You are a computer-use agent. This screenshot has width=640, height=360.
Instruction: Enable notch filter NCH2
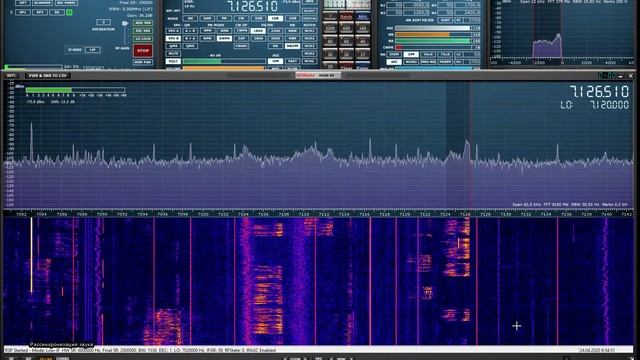click(x=310, y=38)
